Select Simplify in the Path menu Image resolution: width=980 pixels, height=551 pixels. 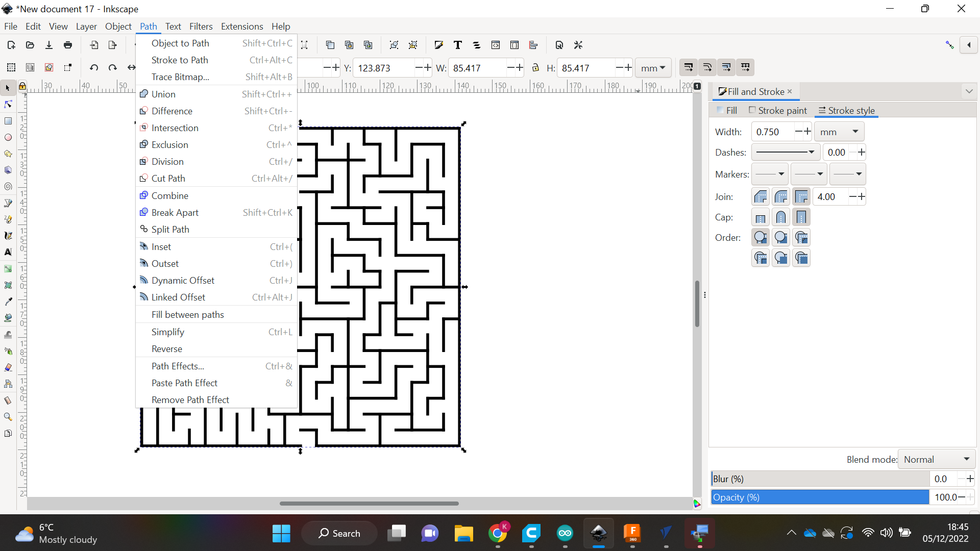[168, 332]
